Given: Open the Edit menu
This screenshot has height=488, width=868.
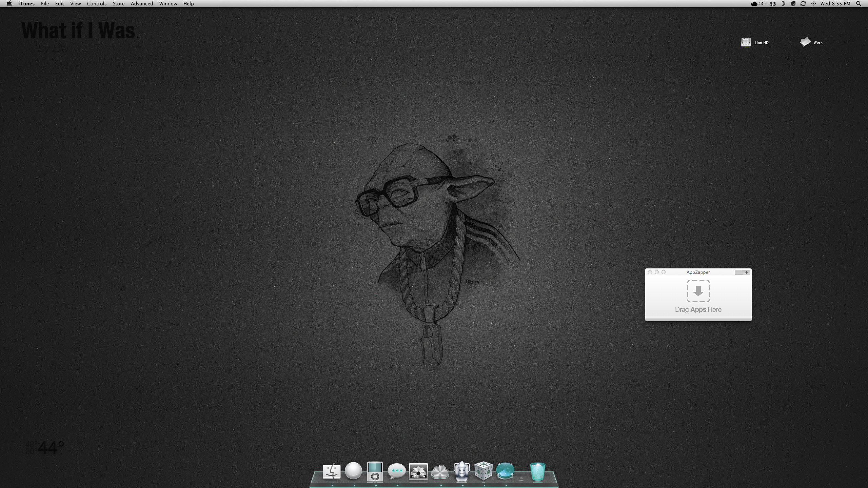Looking at the screenshot, I should pos(60,4).
